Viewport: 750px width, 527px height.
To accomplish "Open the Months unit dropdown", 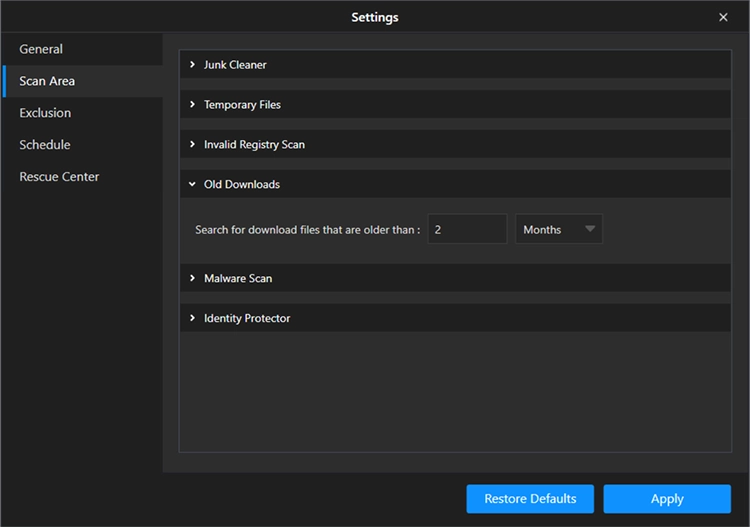I will (x=559, y=229).
